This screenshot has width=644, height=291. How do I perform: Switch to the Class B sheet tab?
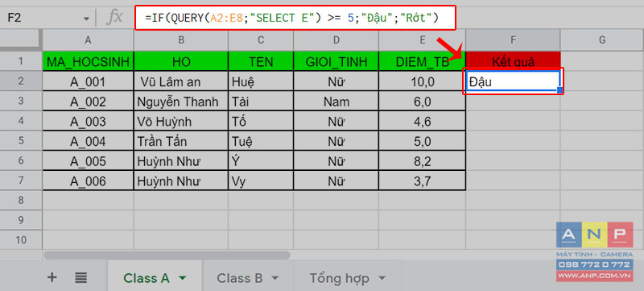[239, 278]
